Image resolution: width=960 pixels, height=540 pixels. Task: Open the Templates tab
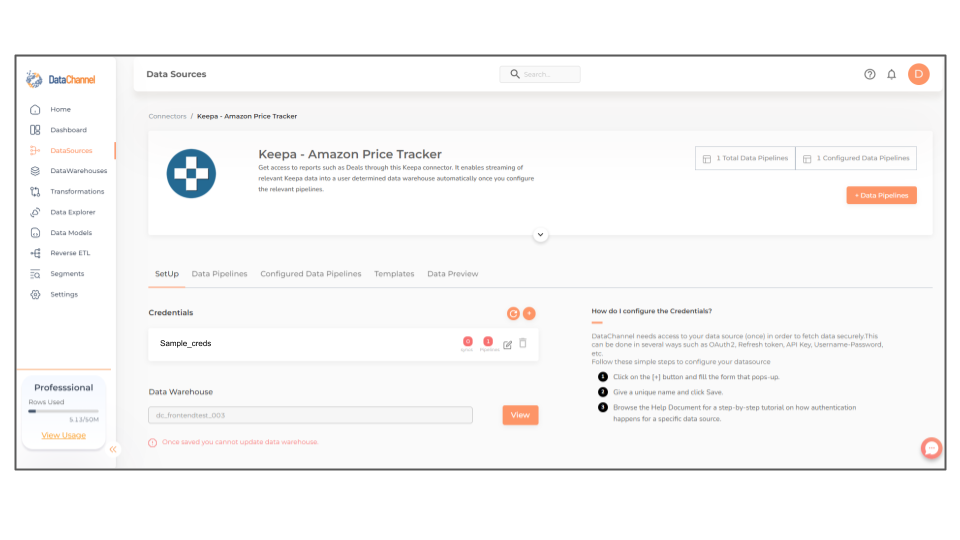[x=394, y=274]
